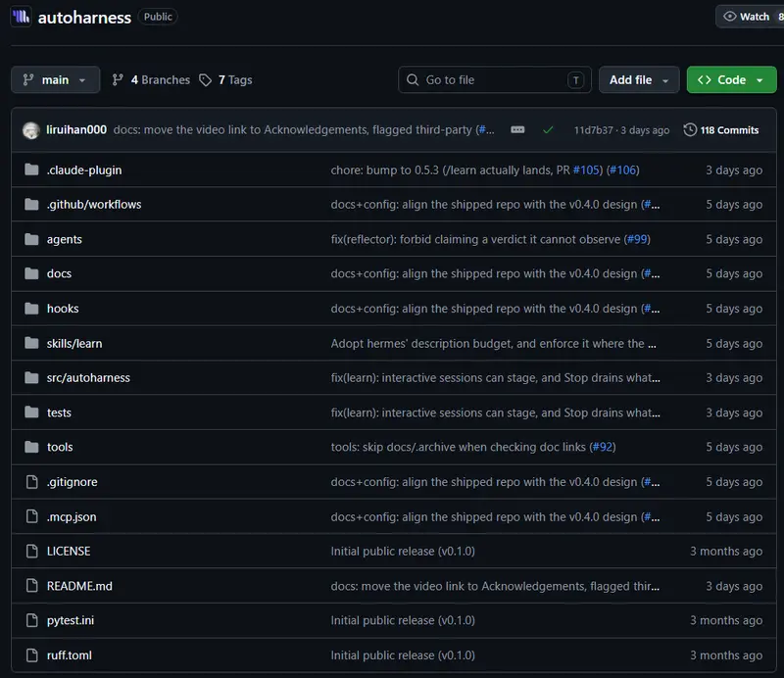Open the 'Adopt hermes' description budget' commit
784x678 pixels.
[x=494, y=344]
